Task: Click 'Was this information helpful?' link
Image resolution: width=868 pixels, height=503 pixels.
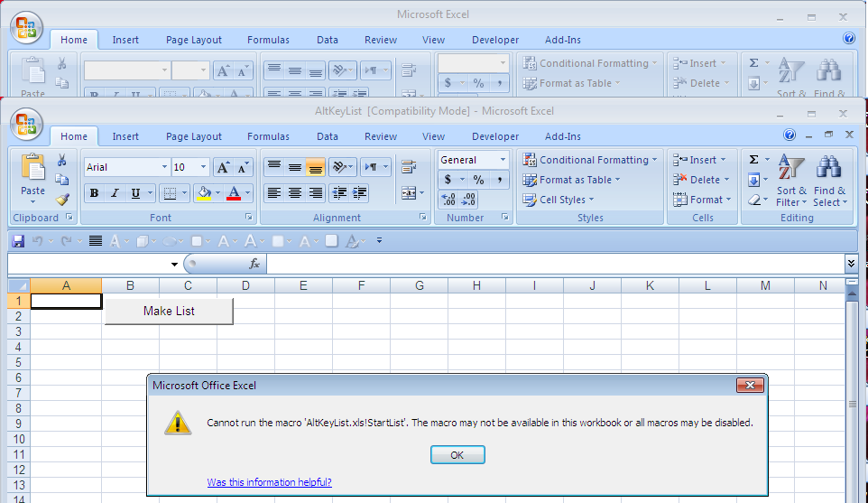Action: click(x=270, y=482)
